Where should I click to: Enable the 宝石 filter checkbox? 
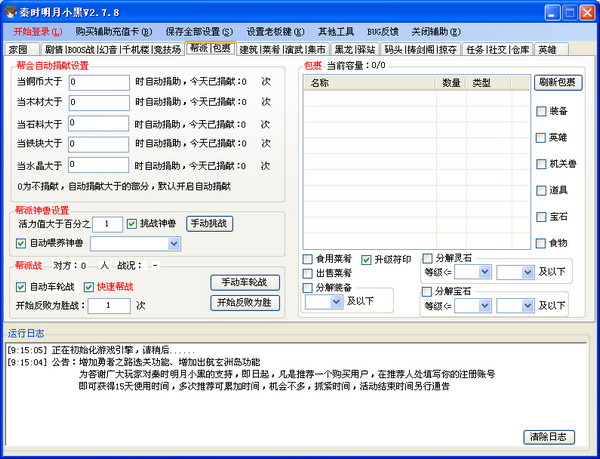[541, 217]
